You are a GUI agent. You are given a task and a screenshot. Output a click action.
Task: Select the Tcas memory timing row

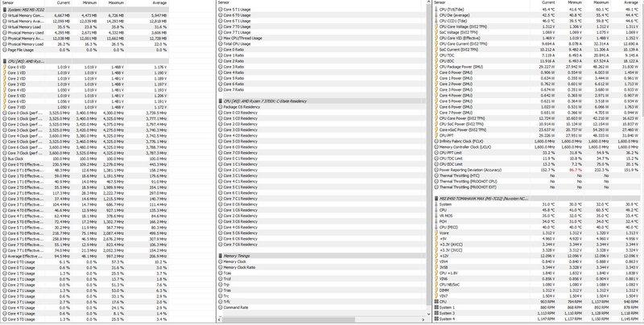point(321,273)
